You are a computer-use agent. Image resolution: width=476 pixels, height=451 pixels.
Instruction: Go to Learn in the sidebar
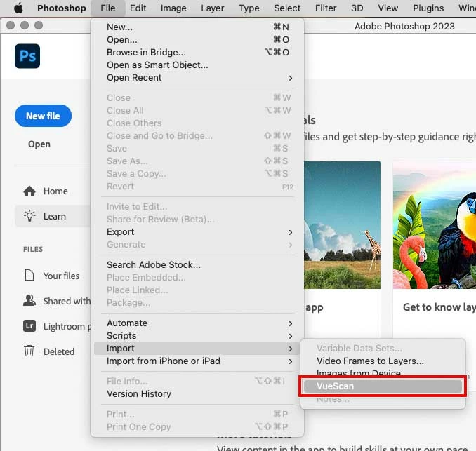click(53, 216)
